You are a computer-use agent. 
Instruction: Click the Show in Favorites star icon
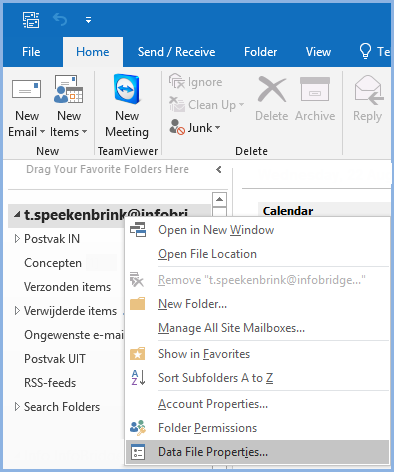pos(137,354)
